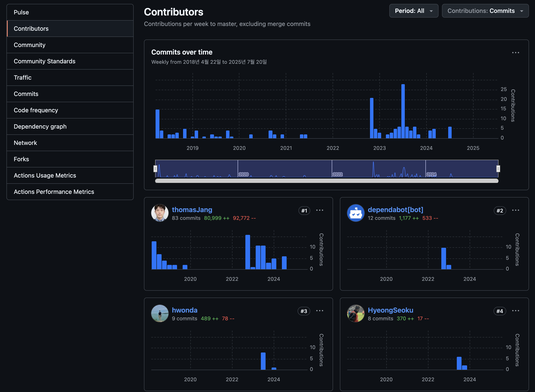Open Commits over time options menu

[515, 53]
